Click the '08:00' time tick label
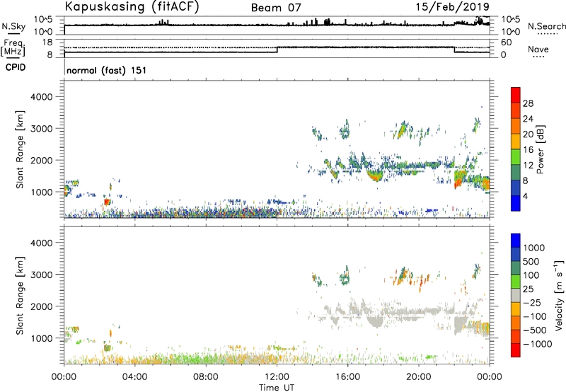 [205, 377]
